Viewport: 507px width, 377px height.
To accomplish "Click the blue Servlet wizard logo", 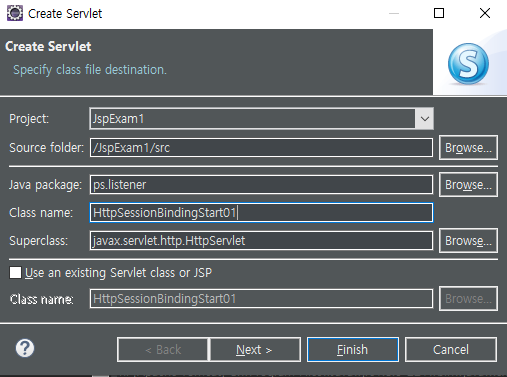I will click(x=468, y=64).
